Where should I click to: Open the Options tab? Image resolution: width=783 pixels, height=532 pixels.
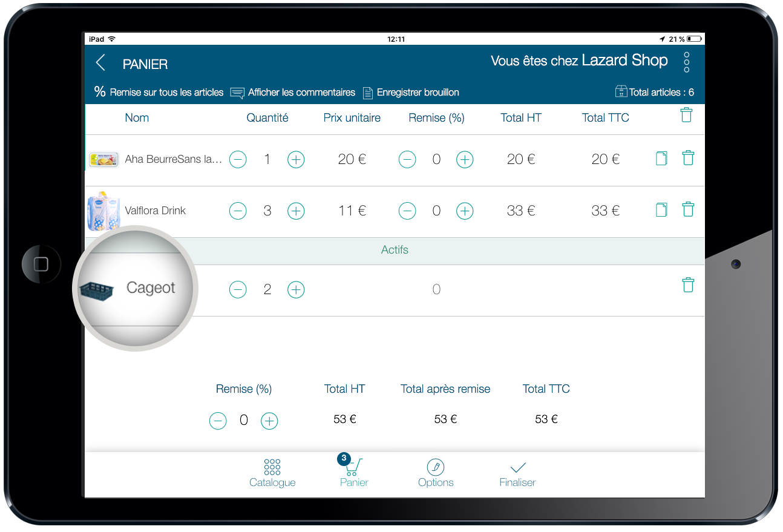[436, 473]
